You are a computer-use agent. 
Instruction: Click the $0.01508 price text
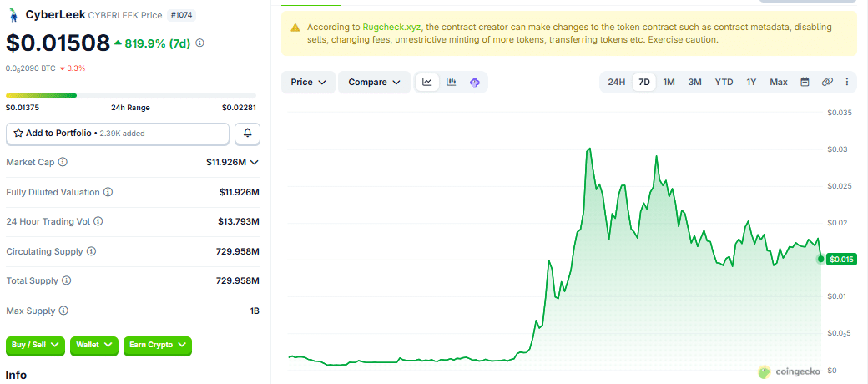58,43
